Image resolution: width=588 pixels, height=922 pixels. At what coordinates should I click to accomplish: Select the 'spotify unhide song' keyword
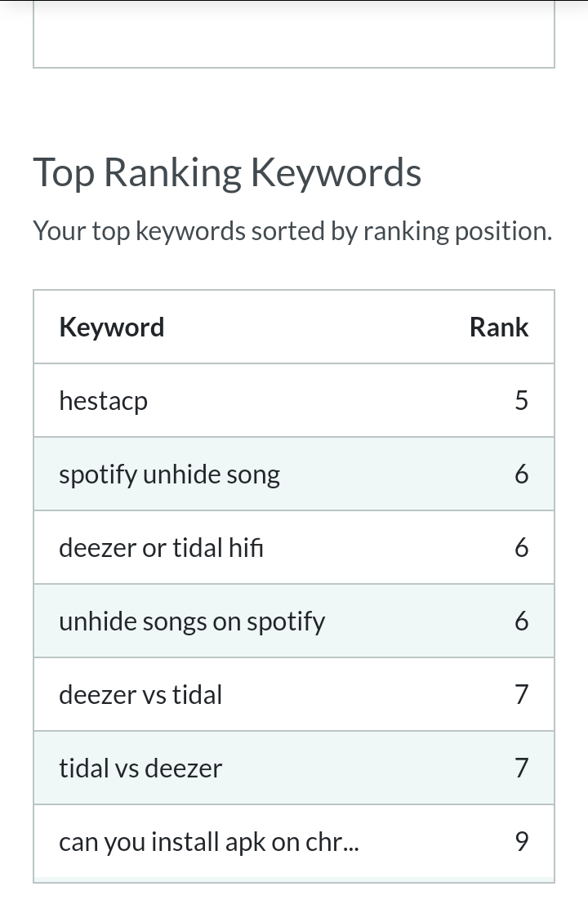(x=169, y=474)
